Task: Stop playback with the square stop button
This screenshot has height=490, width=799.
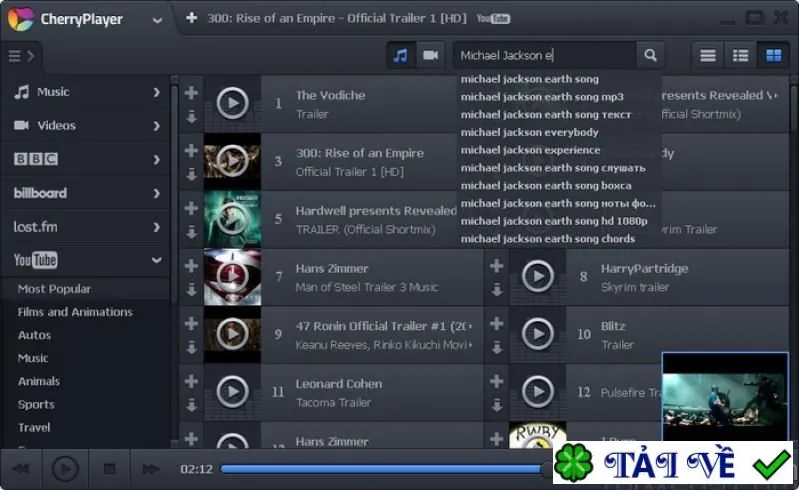Action: coord(109,469)
